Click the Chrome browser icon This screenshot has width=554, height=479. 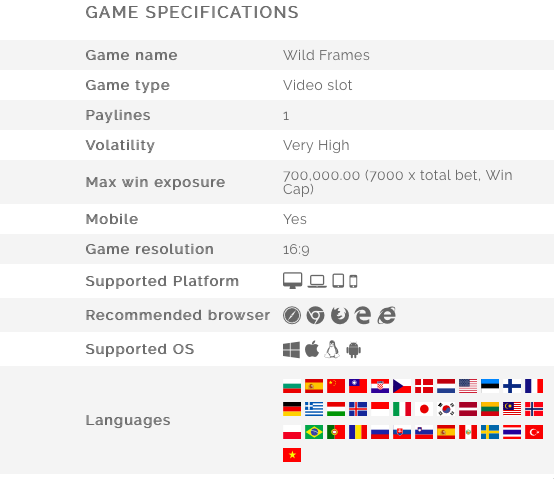click(x=316, y=315)
